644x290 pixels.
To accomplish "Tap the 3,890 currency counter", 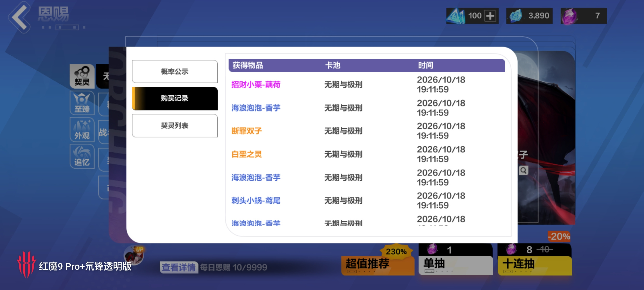I will pos(529,16).
